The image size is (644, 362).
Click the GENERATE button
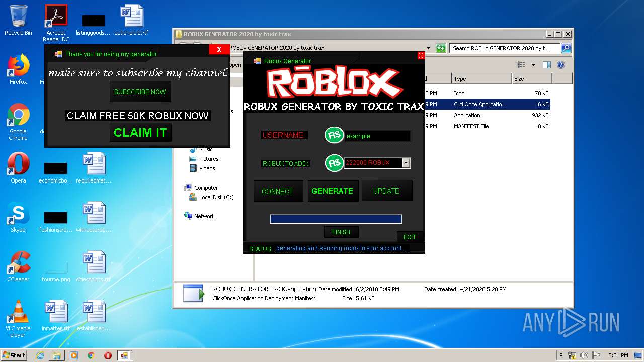pyautogui.click(x=332, y=191)
